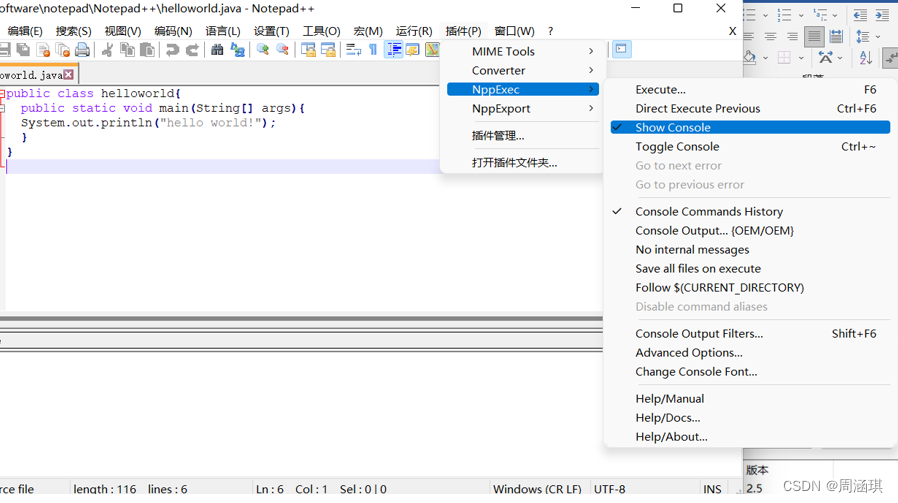The height and width of the screenshot is (503, 898).
Task: Open Find with the binoculars icon
Action: click(x=217, y=50)
